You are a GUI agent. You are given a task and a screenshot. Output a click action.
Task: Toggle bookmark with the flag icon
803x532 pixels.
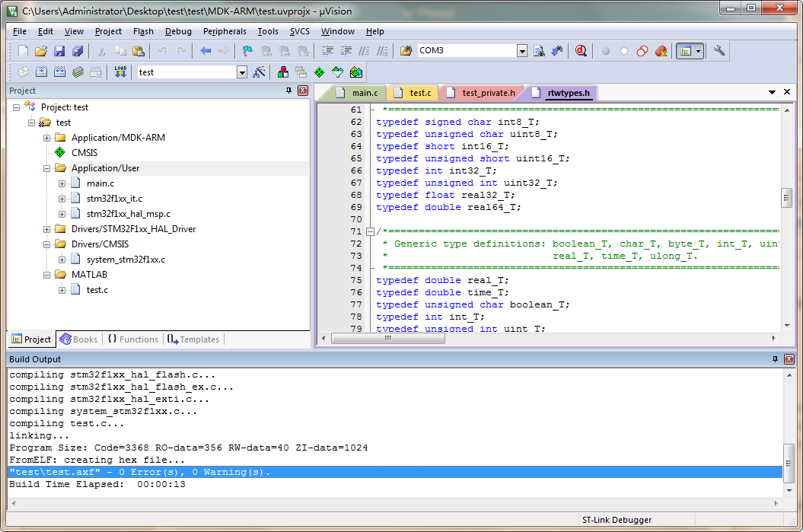click(247, 51)
